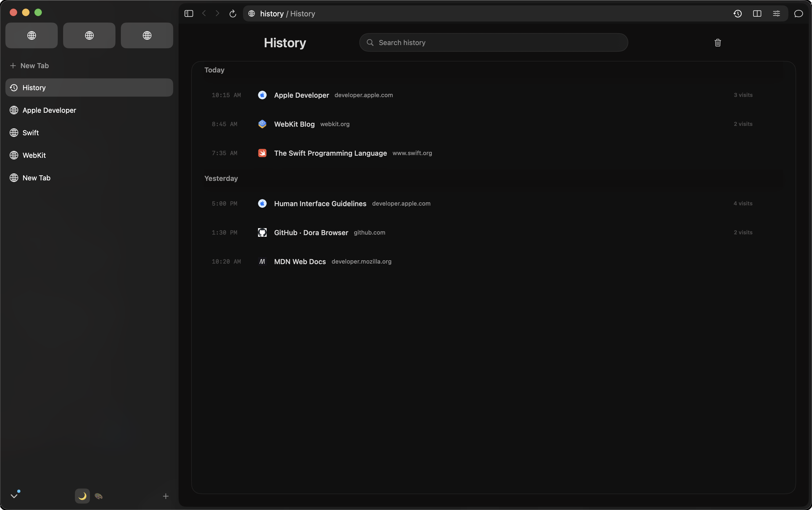
Task: Click the Human Interface Guidelines favicon
Action: [262, 203]
